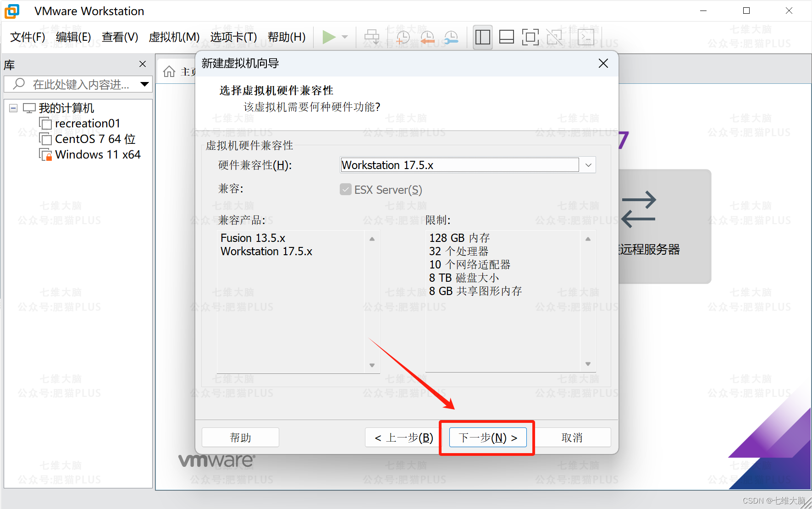Screen dimensions: 812x509
Task: Maximize the VMware Workstation window
Action: pyautogui.click(x=746, y=11)
